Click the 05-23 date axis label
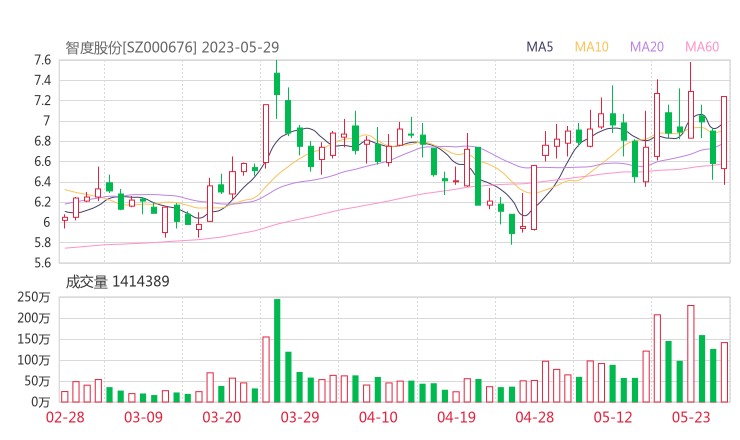Viewport: 740px width, 440px height. (691, 417)
